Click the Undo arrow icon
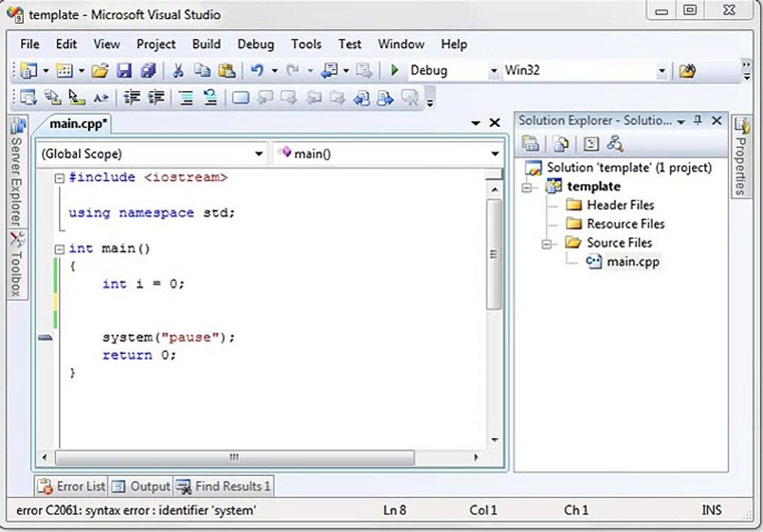The image size is (763, 532). pos(257,70)
